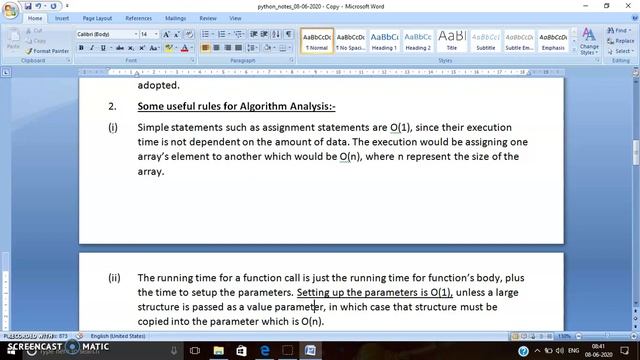Apply the Heading 1 style
This screenshot has height=360, width=640.
click(384, 41)
